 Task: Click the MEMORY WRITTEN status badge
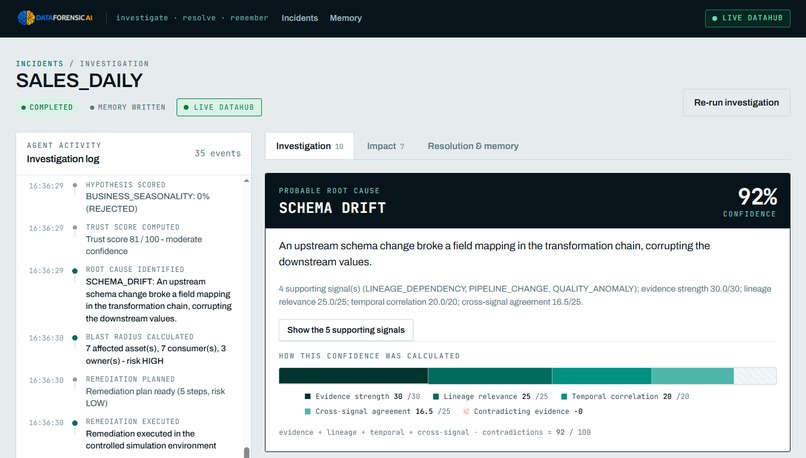click(x=127, y=107)
